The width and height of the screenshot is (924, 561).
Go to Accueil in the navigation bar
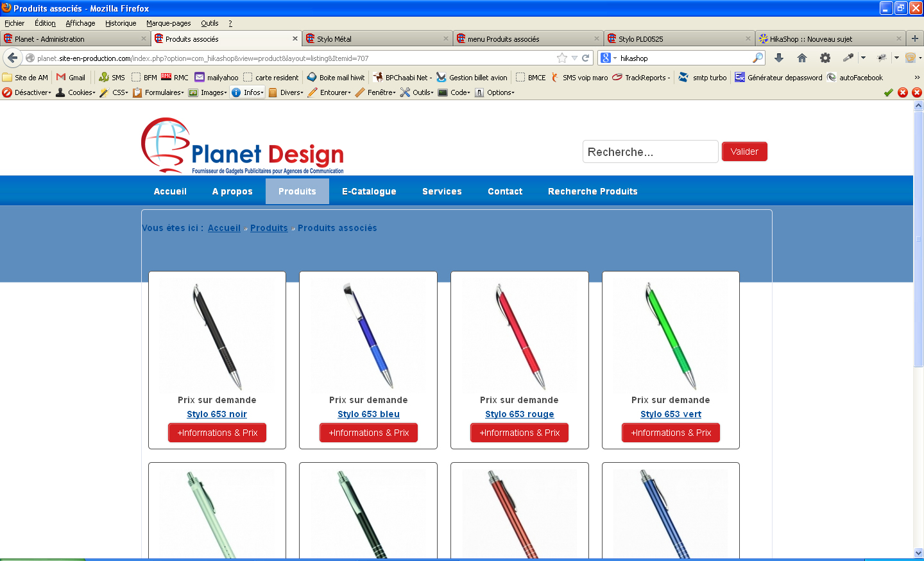pos(170,191)
